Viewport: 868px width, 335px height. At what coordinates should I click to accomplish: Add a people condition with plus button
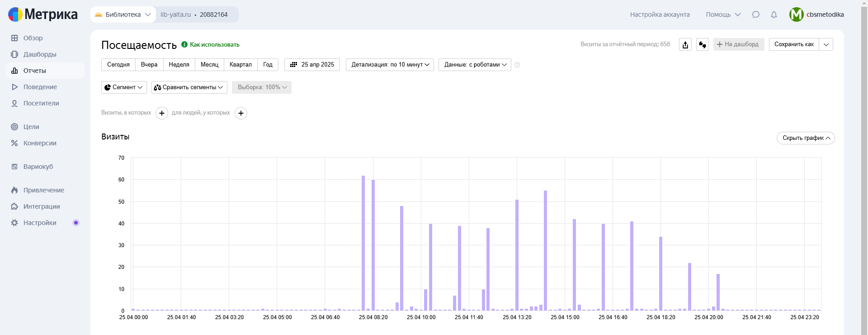tap(241, 113)
